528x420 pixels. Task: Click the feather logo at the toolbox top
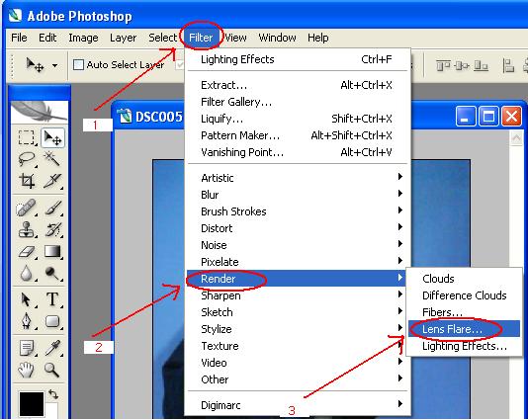pyautogui.click(x=40, y=112)
